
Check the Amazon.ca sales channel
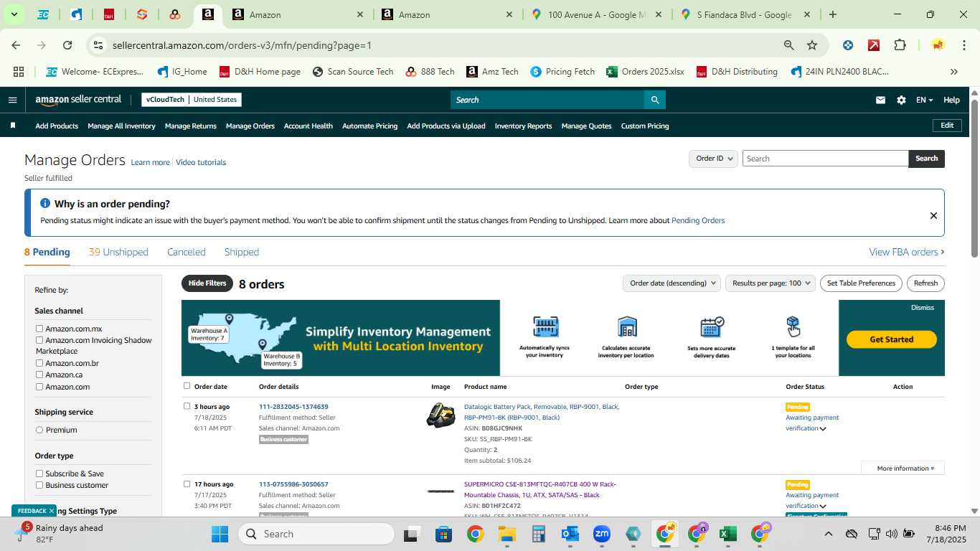click(x=39, y=375)
